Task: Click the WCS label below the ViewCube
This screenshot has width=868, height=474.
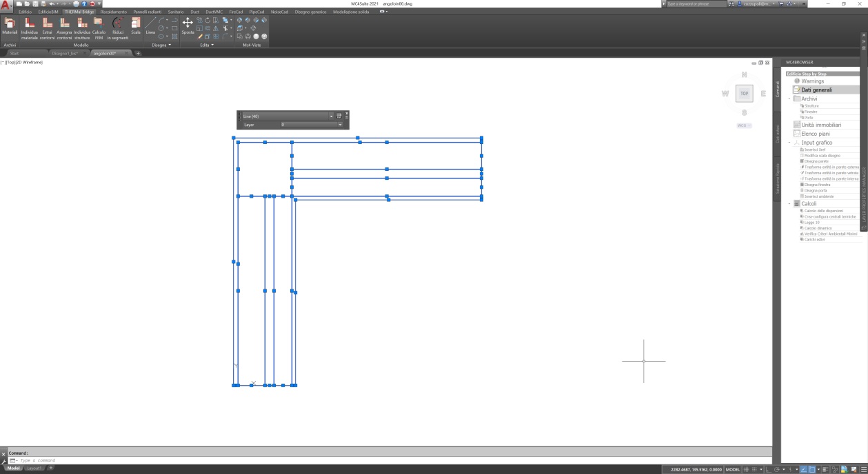Action: tap(743, 125)
